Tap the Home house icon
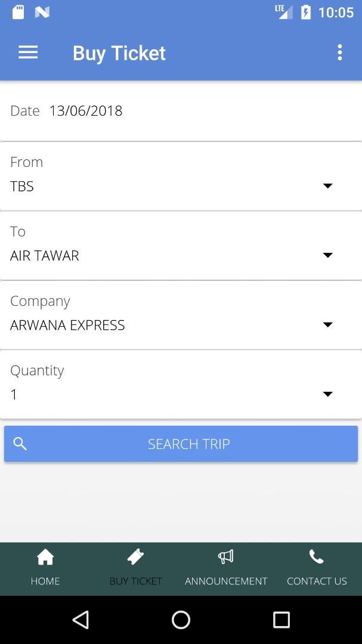This screenshot has width=362, height=644. (45, 557)
